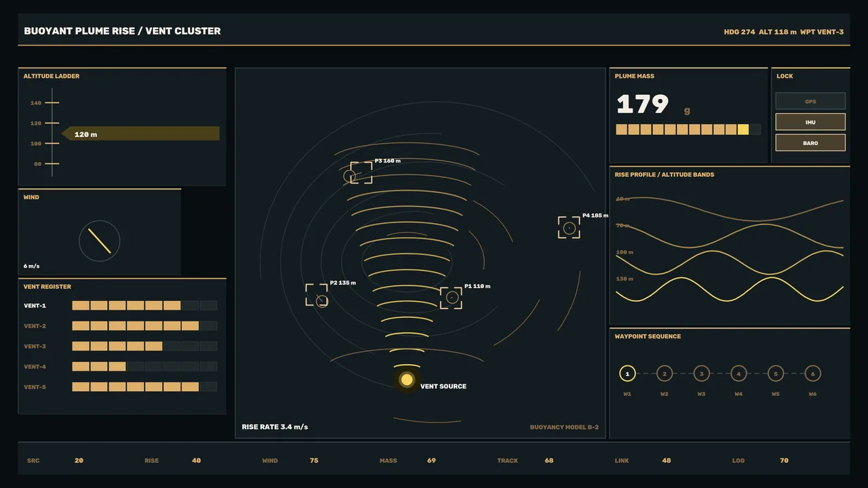
Task: Jump to waypoint 5 node
Action: coord(776,373)
